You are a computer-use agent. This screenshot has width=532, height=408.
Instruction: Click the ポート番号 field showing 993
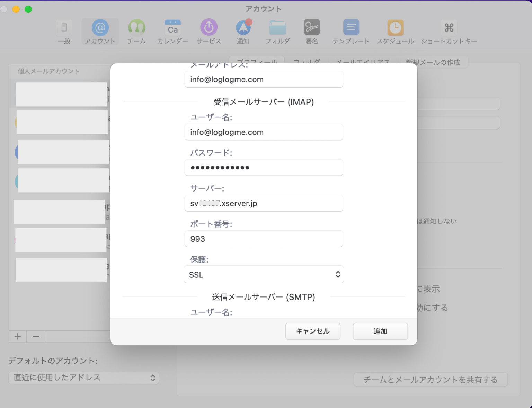click(x=263, y=239)
